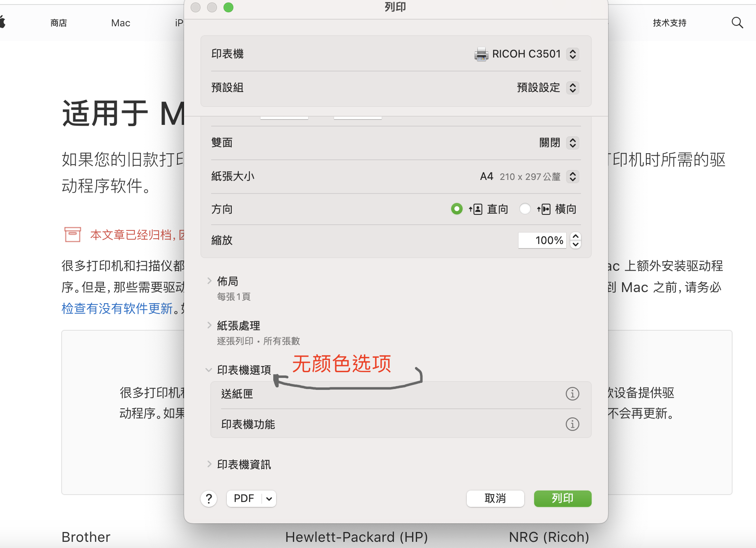This screenshot has height=548, width=756.
Task: Click the landscape orientation page icon
Action: (544, 210)
